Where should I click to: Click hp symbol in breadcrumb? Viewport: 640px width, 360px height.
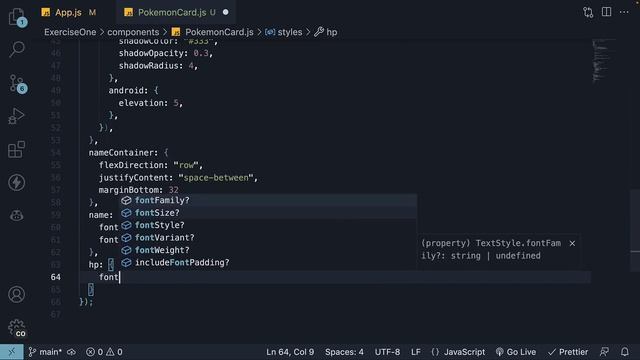tap(326, 32)
